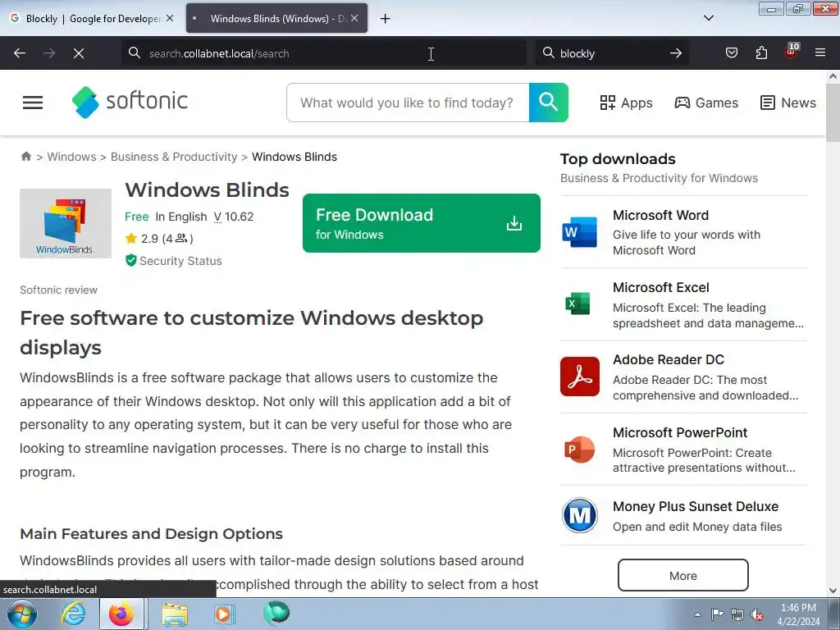This screenshot has height=630, width=840.
Task: Click the browser forward arrow
Action: [x=49, y=53]
